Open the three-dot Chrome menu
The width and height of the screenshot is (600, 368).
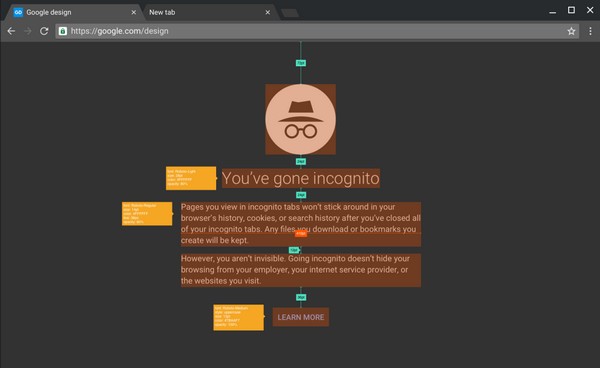(590, 31)
